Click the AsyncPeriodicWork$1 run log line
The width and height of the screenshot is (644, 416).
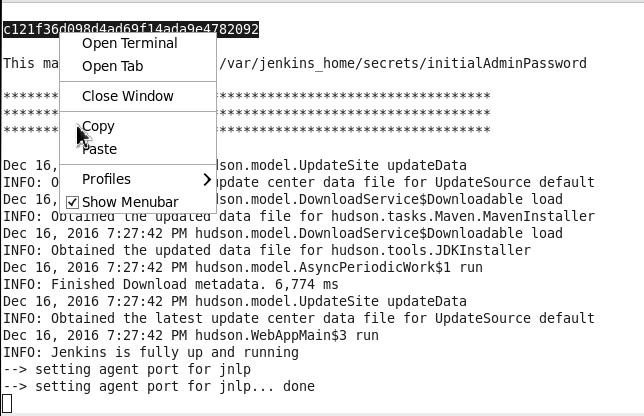coord(243,267)
